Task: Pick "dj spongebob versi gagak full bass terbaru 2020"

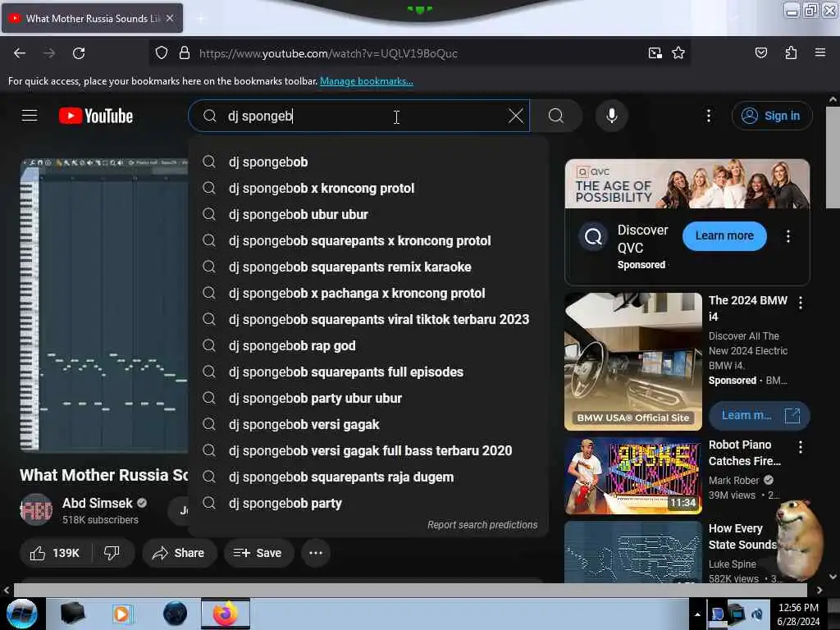Action: [x=368, y=450]
